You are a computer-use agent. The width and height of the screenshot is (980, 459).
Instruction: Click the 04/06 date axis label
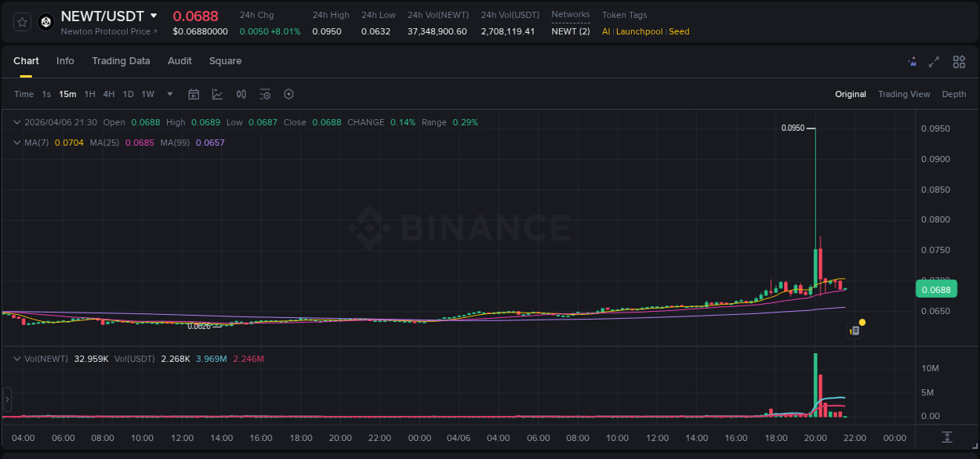point(459,438)
